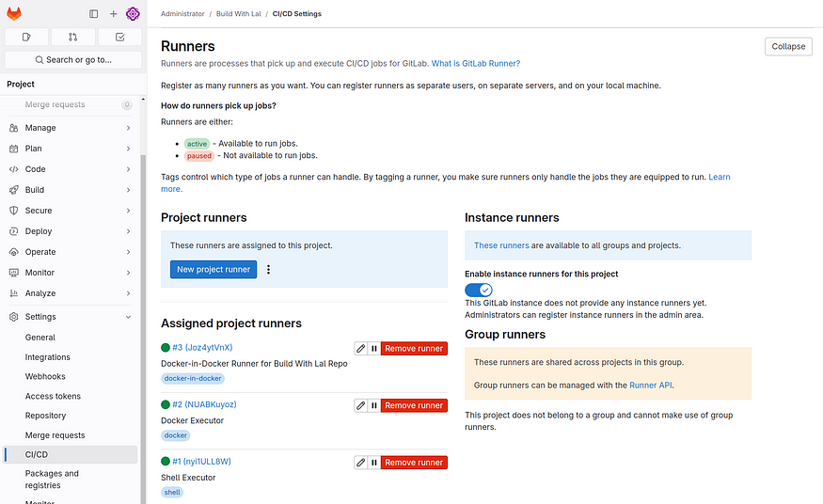The width and height of the screenshot is (823, 504).
Task: Toggle the sidebar collapse icon
Action: pos(93,14)
